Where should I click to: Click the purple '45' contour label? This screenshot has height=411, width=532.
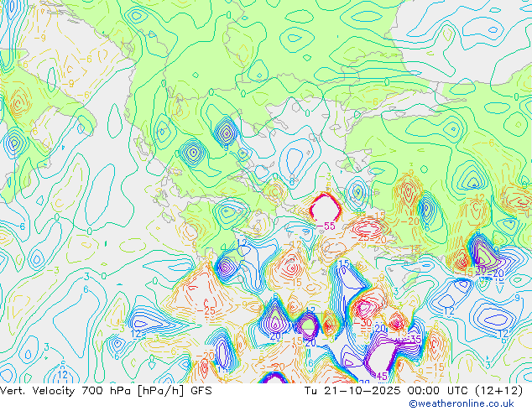pos(382,376)
